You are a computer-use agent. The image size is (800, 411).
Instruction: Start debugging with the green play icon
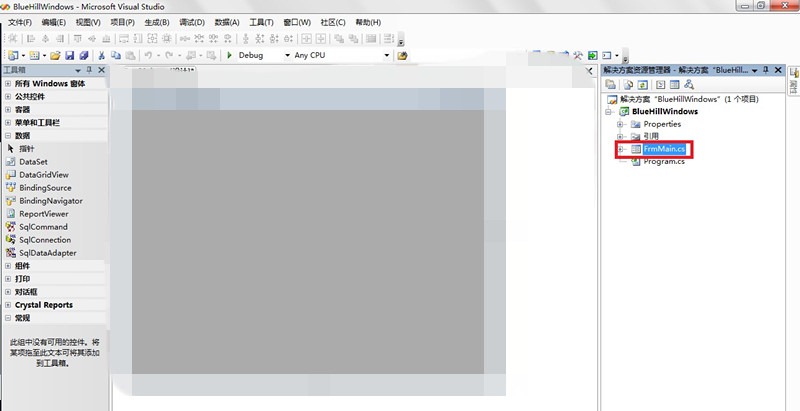(x=229, y=55)
